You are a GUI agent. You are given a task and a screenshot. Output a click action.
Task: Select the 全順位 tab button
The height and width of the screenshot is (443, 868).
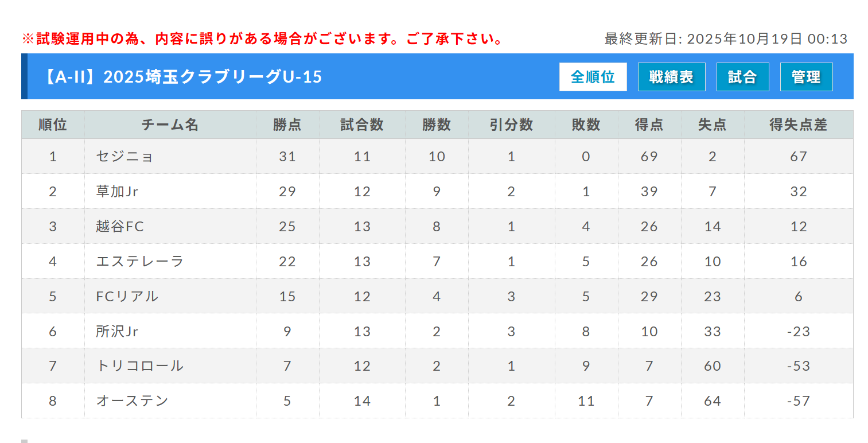tap(593, 77)
